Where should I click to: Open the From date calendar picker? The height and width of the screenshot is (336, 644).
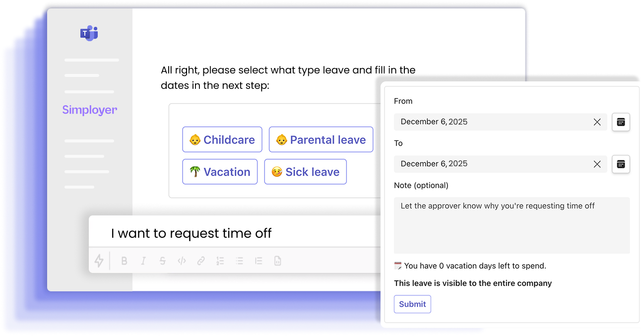[x=621, y=122]
